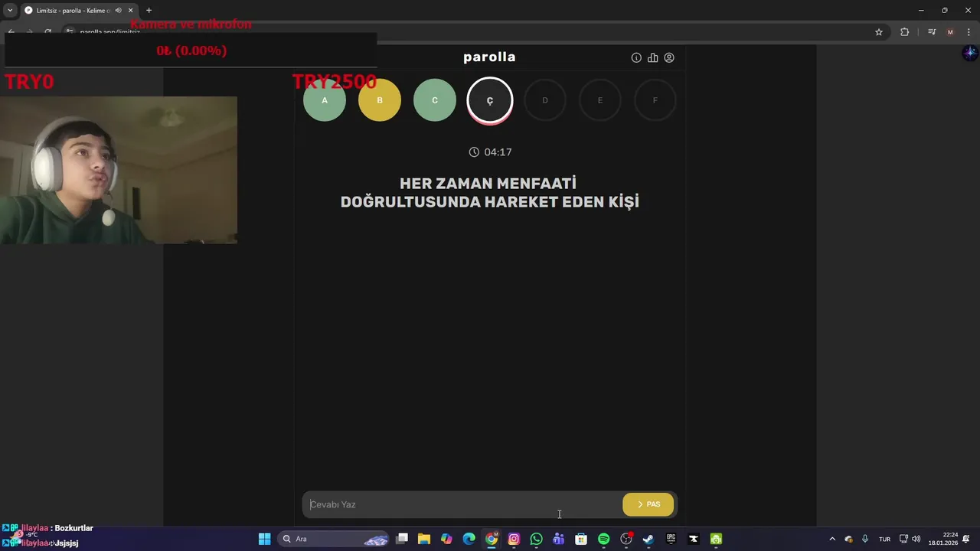Open Steam from taskbar

coord(648,539)
